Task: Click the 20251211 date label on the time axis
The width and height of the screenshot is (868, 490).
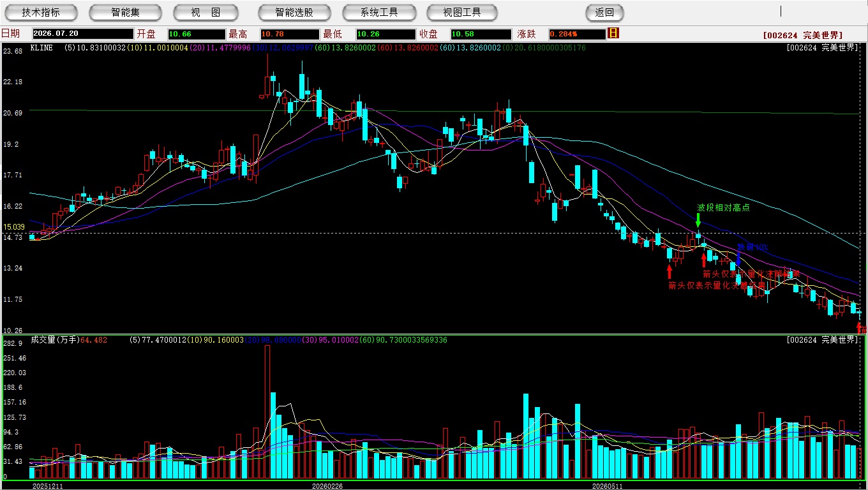Action: coord(49,486)
